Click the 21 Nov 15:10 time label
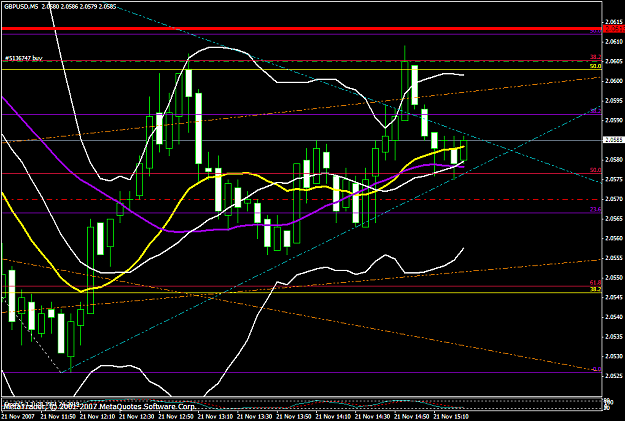Screen dimensions: 625x421 452,417
